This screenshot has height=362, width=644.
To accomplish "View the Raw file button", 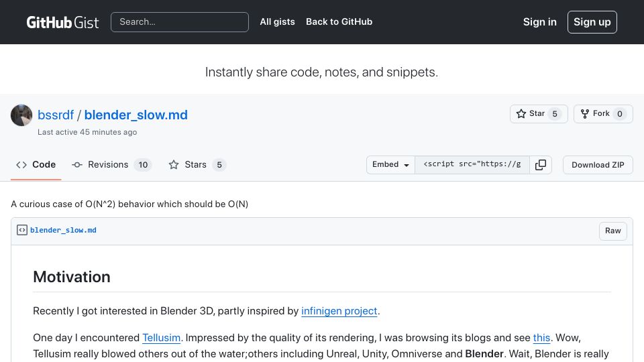I will (x=612, y=231).
